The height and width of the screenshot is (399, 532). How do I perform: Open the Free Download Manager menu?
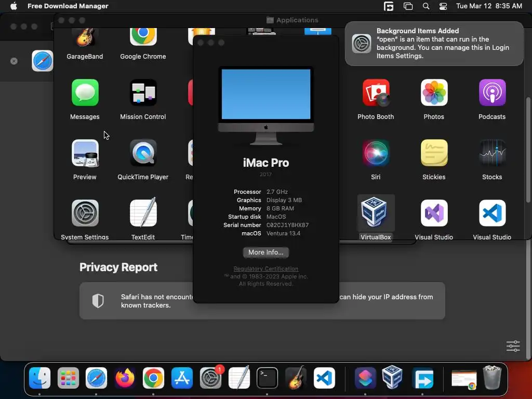[x=68, y=6]
